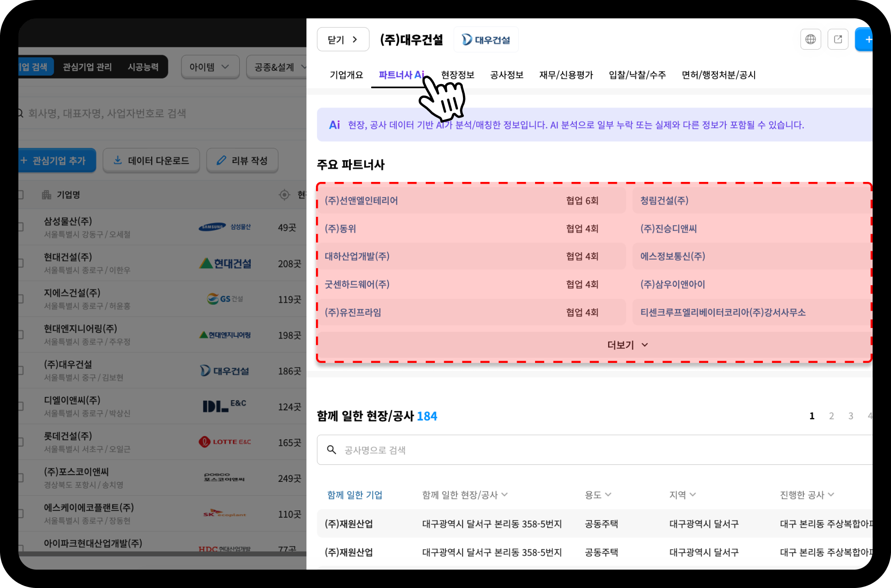Click the GS건설 logo
This screenshot has width=891, height=588.
tap(225, 299)
